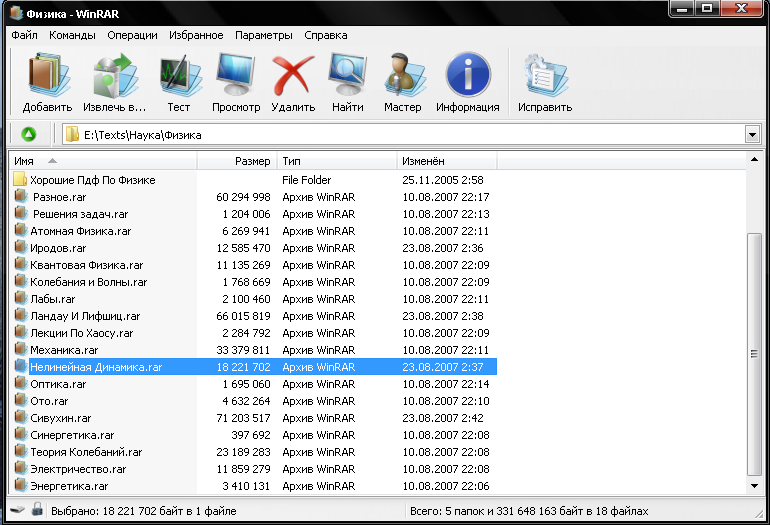Click archive icon of Лабы.rar
Viewport: 770px width, 525px height.
point(21,299)
